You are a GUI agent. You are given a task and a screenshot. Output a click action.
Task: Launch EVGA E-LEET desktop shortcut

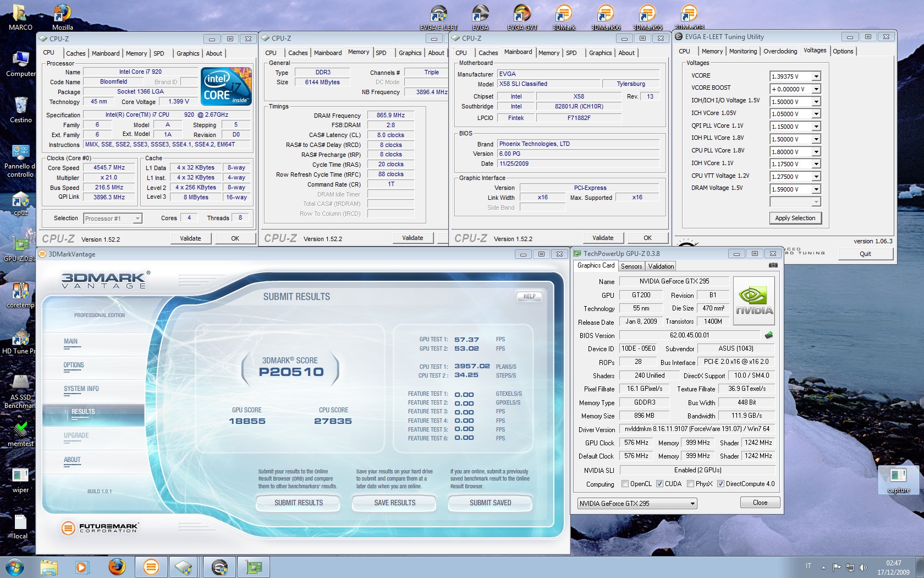tap(438, 17)
